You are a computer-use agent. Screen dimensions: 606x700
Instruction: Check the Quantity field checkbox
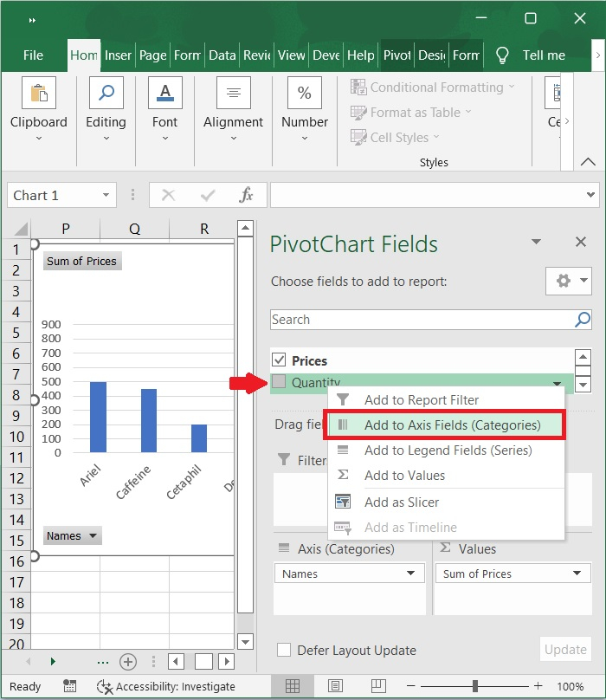click(279, 381)
